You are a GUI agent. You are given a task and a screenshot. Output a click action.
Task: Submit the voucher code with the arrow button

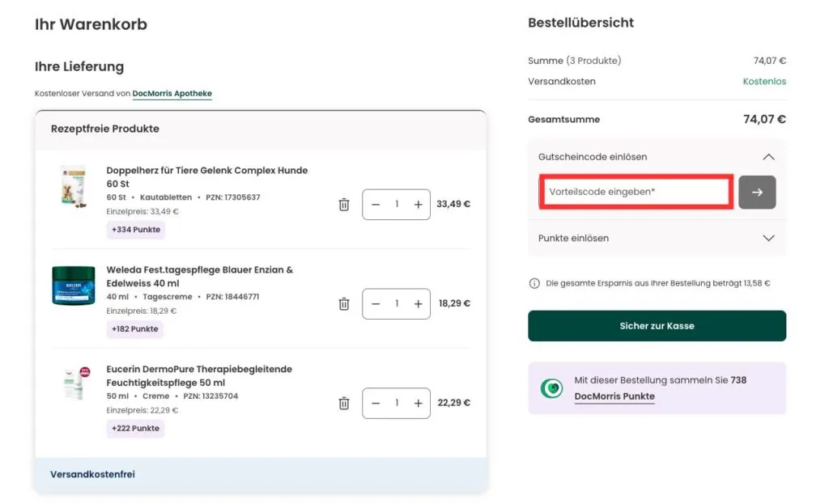[758, 192]
